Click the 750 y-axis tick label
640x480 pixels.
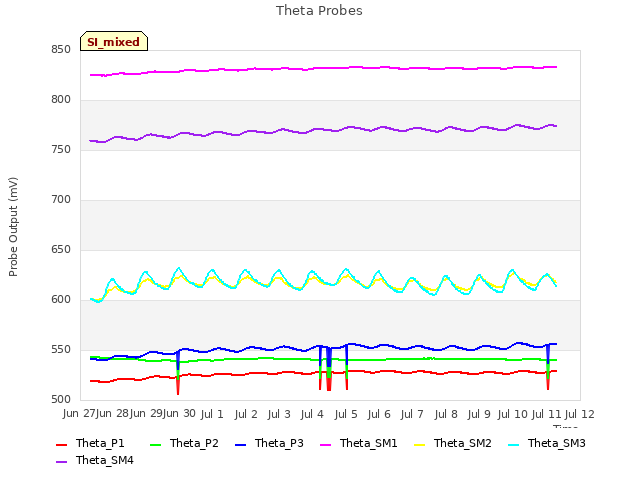click(61, 150)
